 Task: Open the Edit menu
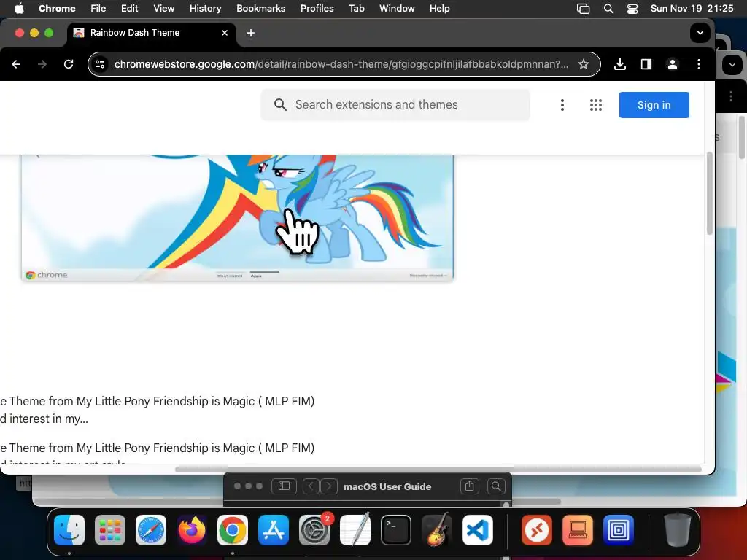point(129,8)
